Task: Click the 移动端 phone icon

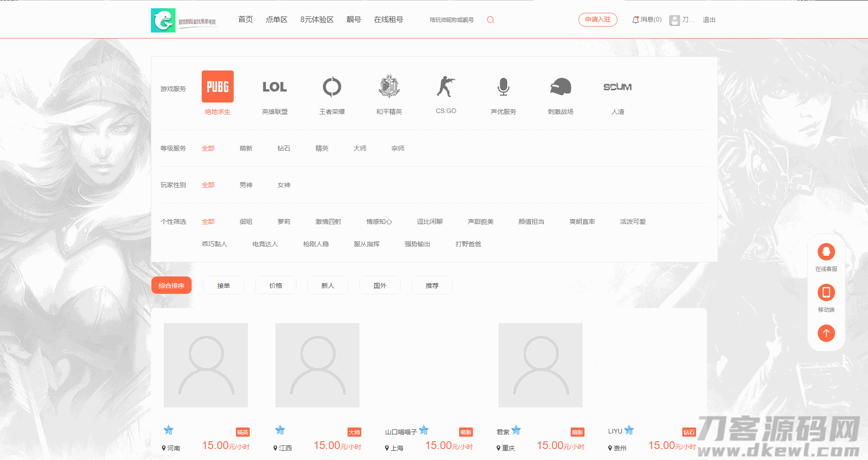Action: pyautogui.click(x=826, y=292)
